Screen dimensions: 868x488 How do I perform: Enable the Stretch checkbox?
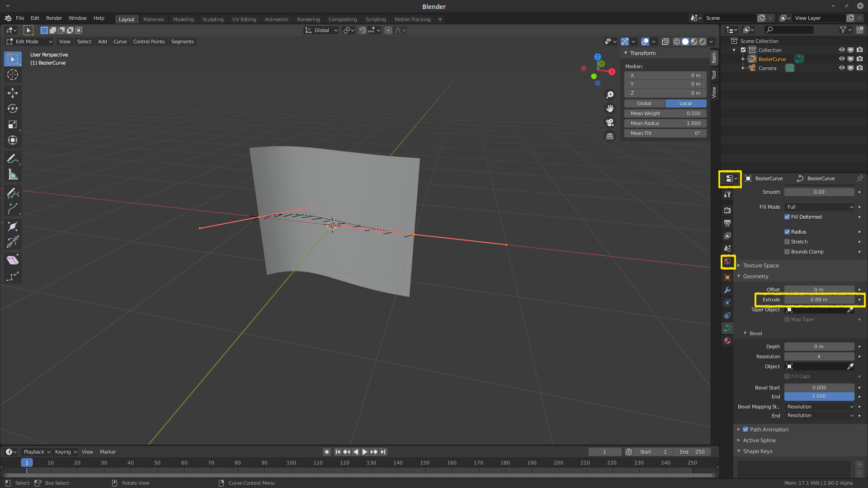click(787, 242)
